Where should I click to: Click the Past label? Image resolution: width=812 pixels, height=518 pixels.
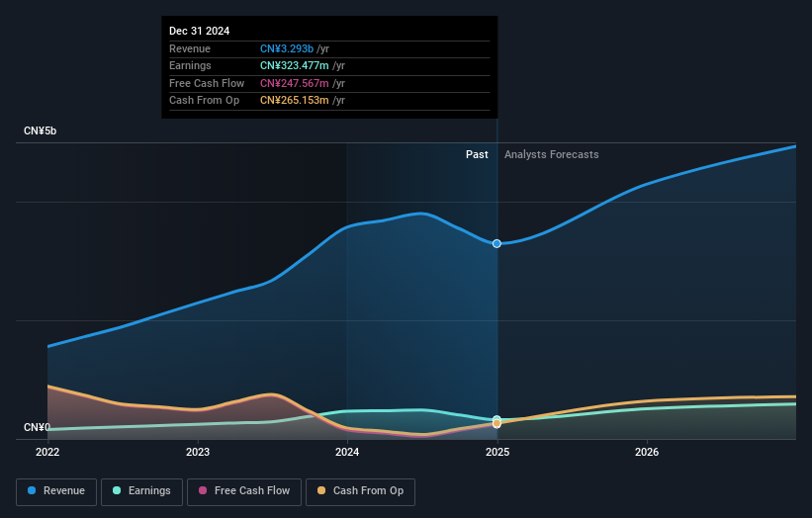[x=477, y=155]
